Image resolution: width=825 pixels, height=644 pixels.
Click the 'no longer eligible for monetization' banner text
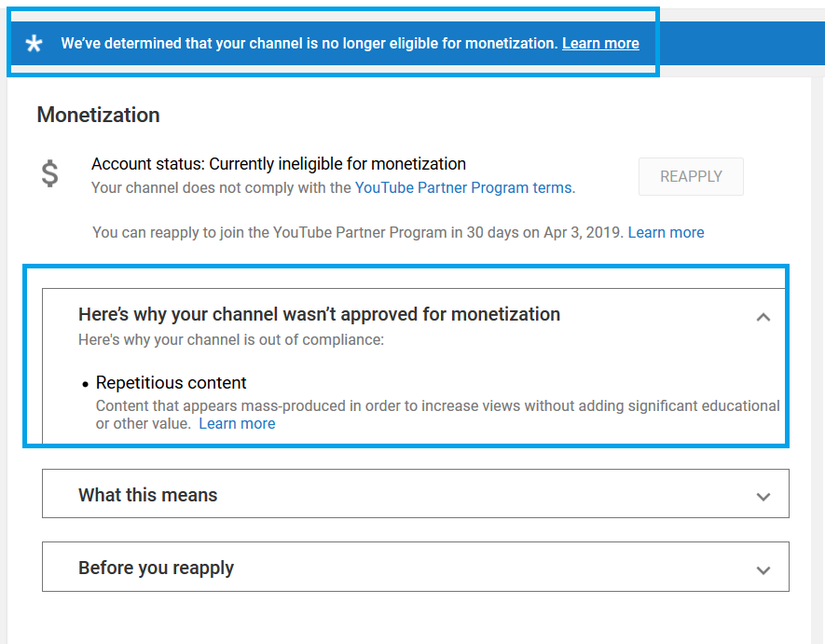(309, 43)
